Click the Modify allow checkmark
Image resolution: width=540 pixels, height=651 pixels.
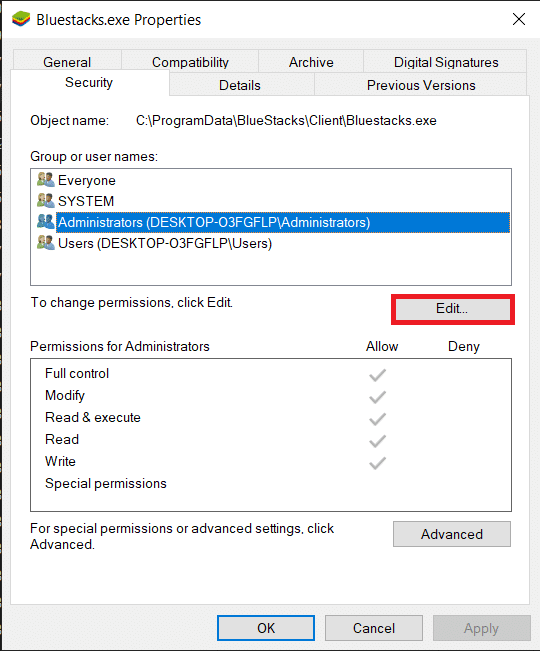click(377, 397)
